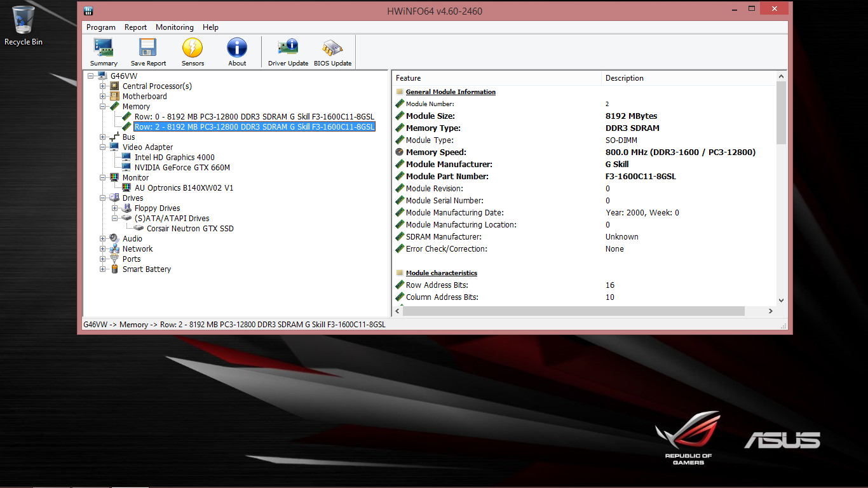Expand the Central Processor(s) node
This screenshot has height=488, width=868.
pyautogui.click(x=102, y=86)
